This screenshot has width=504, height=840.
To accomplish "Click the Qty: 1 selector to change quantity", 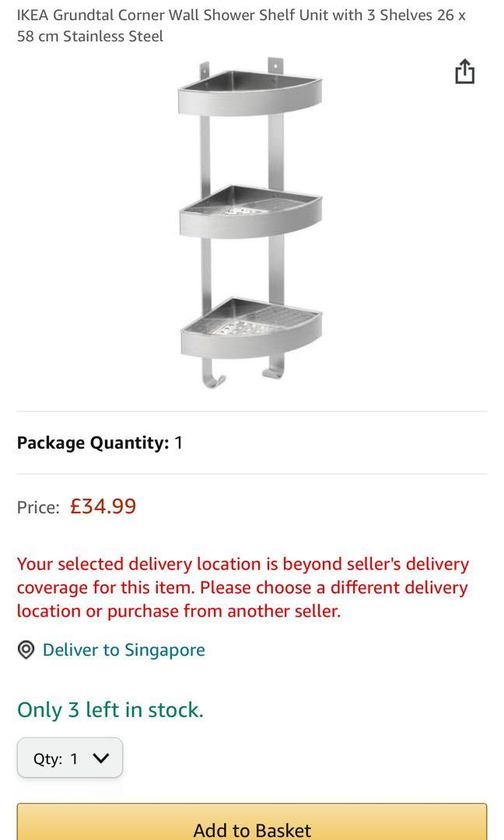I will tap(69, 758).
